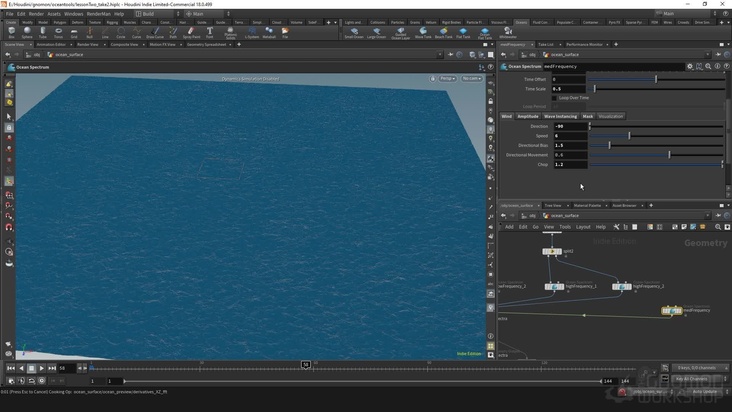The height and width of the screenshot is (412, 732).
Task: Stop timeline playback
Action: pos(31,368)
